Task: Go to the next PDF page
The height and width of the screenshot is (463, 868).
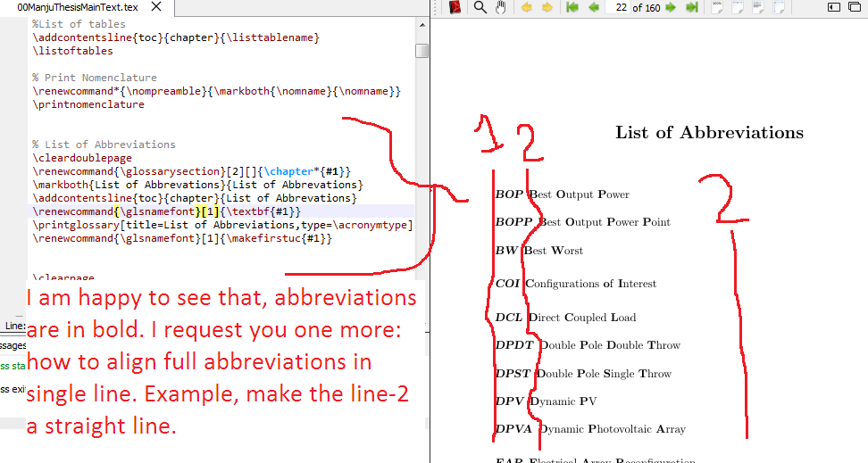Action: (671, 7)
